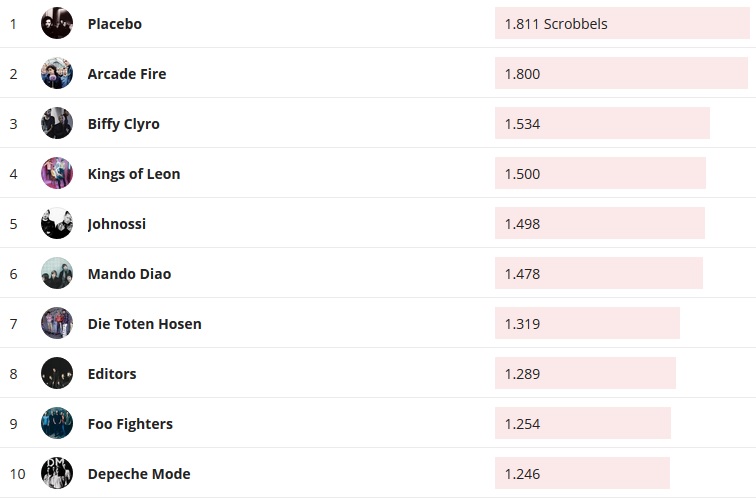The width and height of the screenshot is (756, 499).
Task: Click the Foo Fighters avatar thumbnail
Action: [x=57, y=423]
